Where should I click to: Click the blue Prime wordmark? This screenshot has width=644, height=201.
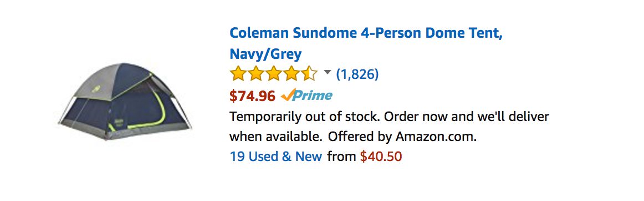point(314,96)
